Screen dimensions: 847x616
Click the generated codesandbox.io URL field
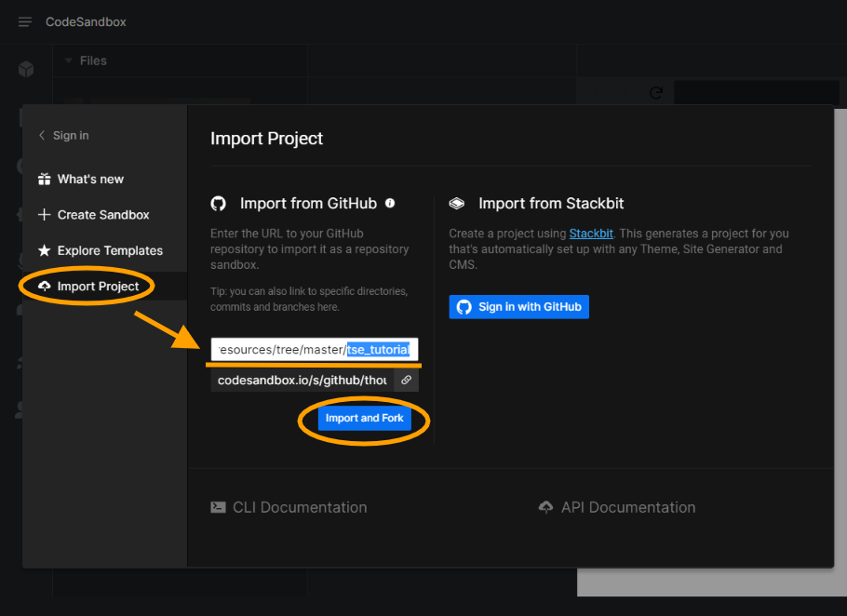coord(301,381)
